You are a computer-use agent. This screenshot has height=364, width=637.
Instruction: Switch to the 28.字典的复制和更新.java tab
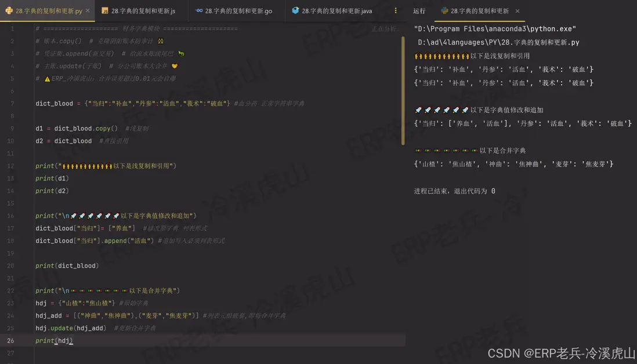pyautogui.click(x=332, y=11)
